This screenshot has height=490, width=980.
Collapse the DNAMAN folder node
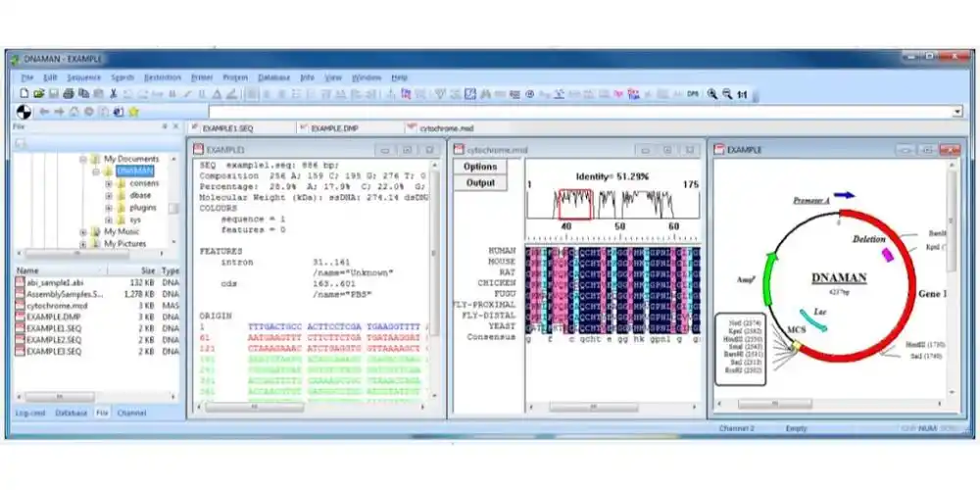pyautogui.click(x=96, y=171)
